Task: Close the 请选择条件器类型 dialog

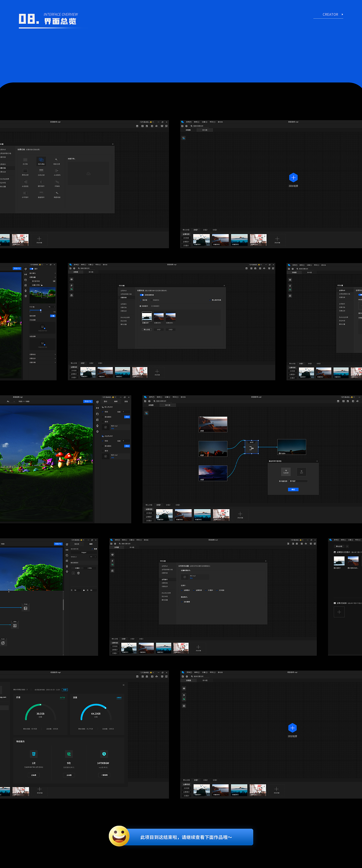Action: pyautogui.click(x=317, y=461)
